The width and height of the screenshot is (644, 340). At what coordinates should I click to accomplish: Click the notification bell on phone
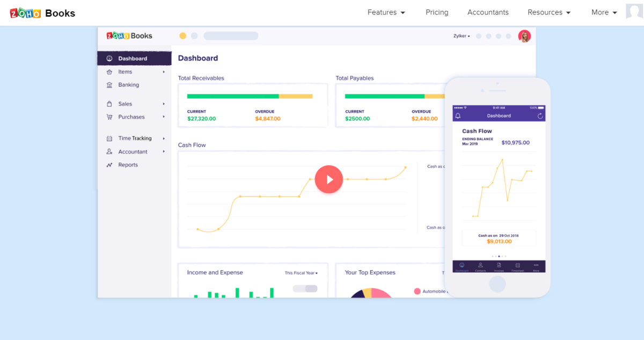coord(458,116)
